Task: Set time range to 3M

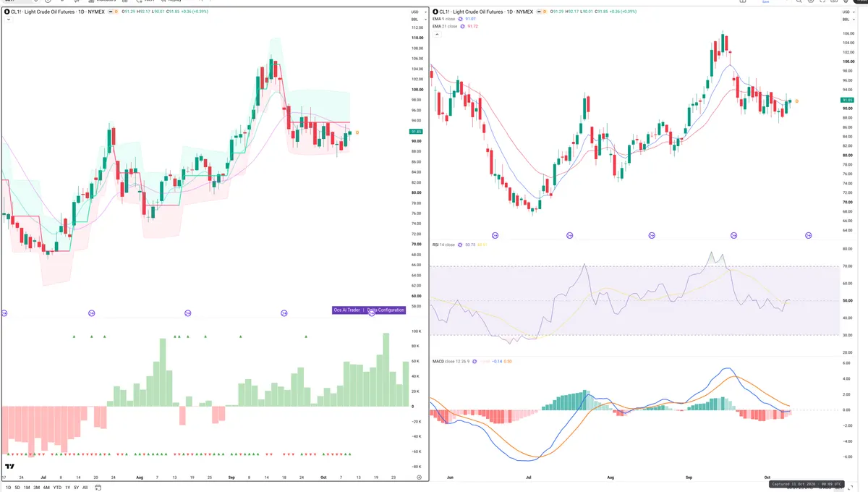Action: [x=37, y=487]
